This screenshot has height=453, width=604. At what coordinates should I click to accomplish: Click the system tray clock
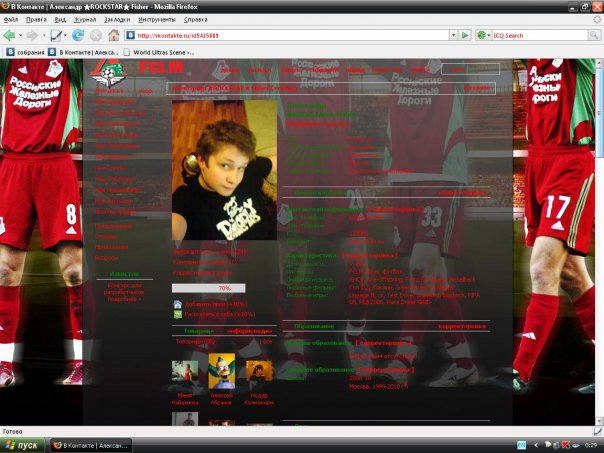click(590, 445)
